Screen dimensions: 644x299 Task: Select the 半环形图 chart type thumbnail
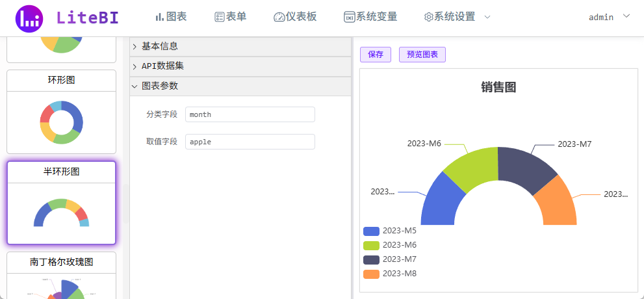61,203
